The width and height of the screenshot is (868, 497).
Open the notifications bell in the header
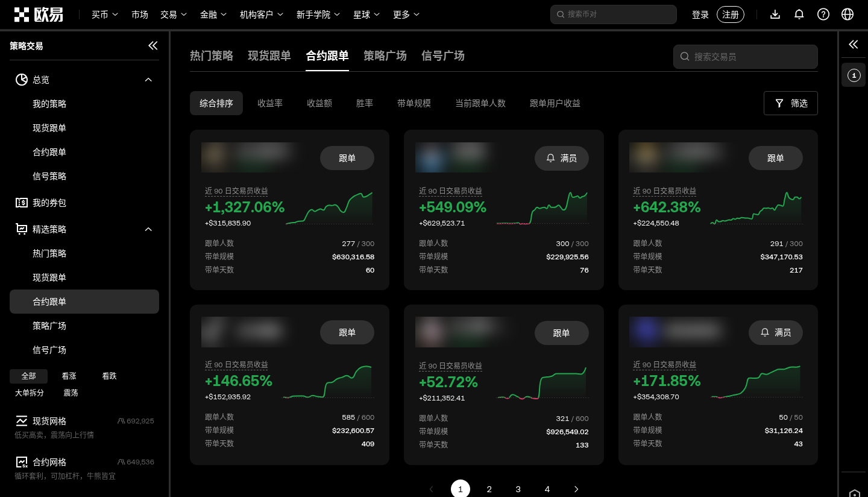[x=799, y=14]
